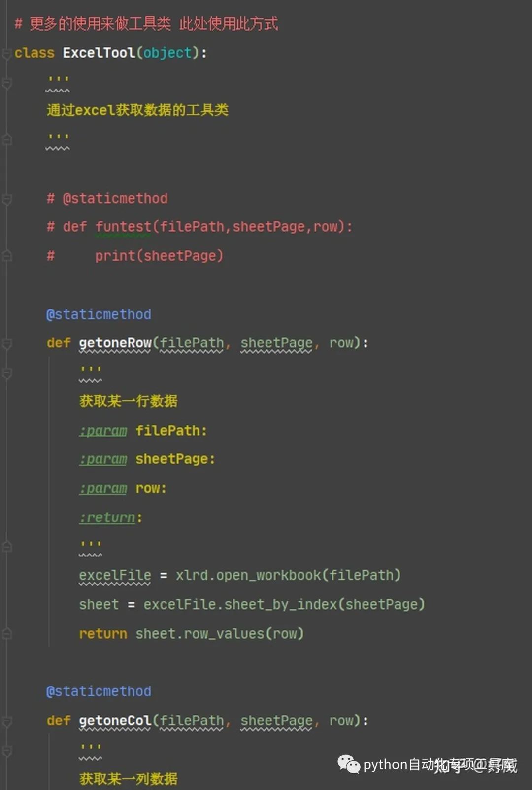Click the commented-out '# @staticmethod' line

107,198
